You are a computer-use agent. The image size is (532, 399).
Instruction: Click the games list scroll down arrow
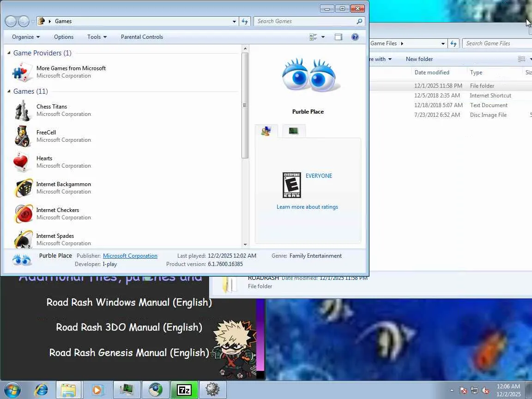coord(245,244)
